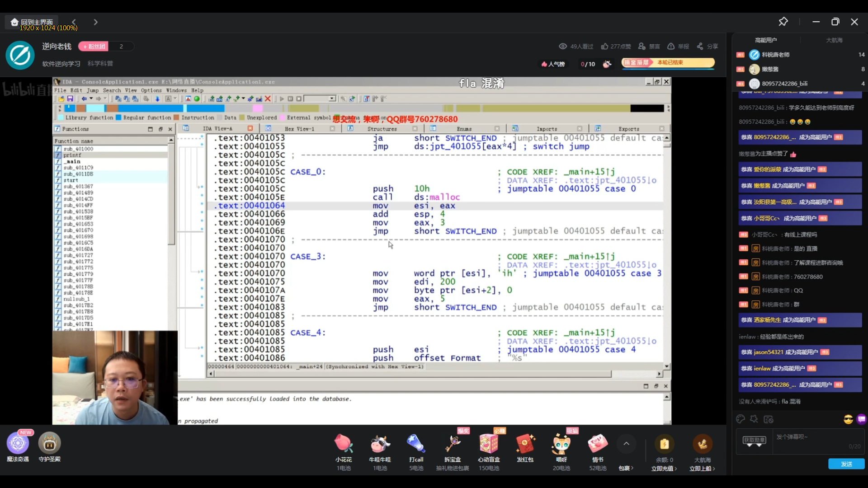The image size is (868, 488).
Task: Pin the live window with the pin icon
Action: [x=783, y=22]
